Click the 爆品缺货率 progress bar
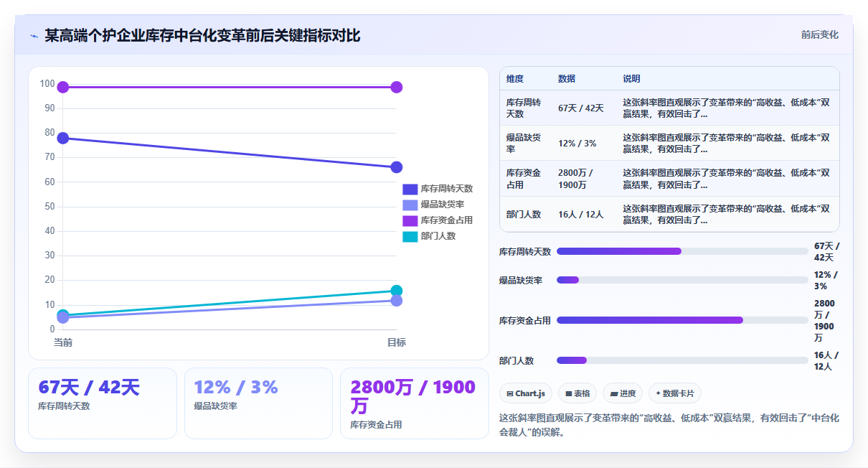Image resolution: width=868 pixels, height=468 pixels. click(682, 280)
